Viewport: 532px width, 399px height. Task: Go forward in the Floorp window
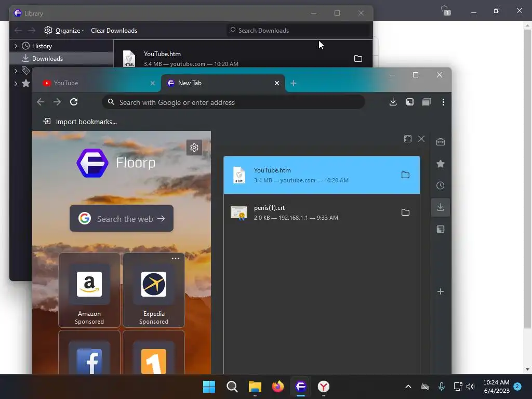[x=57, y=102]
